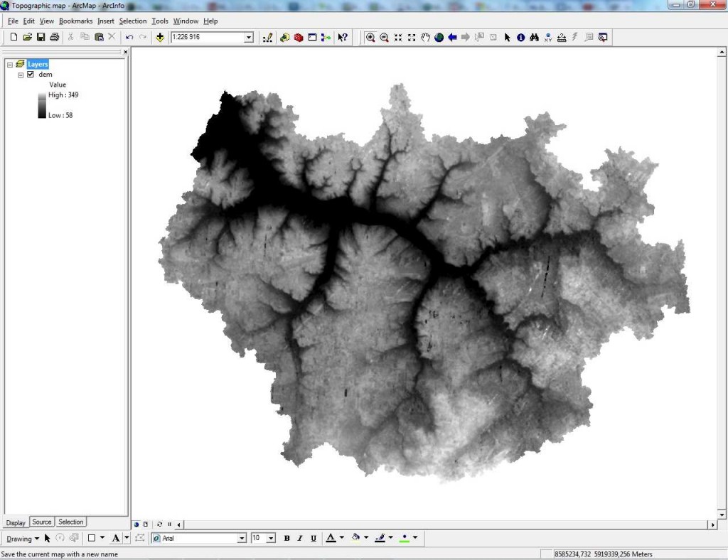Image resolution: width=728 pixels, height=560 pixels.
Task: Toggle bold text formatting
Action: pos(287,539)
